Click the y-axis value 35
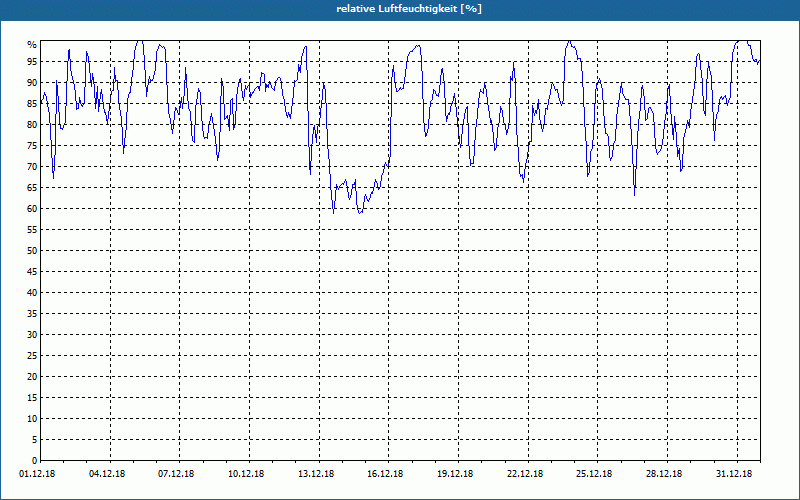This screenshot has width=800, height=500. tap(32, 314)
